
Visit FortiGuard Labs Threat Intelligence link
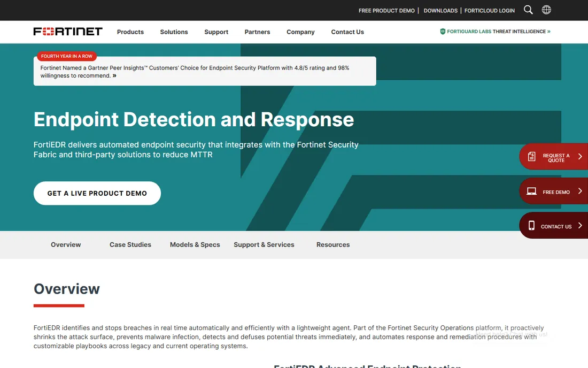(x=495, y=32)
